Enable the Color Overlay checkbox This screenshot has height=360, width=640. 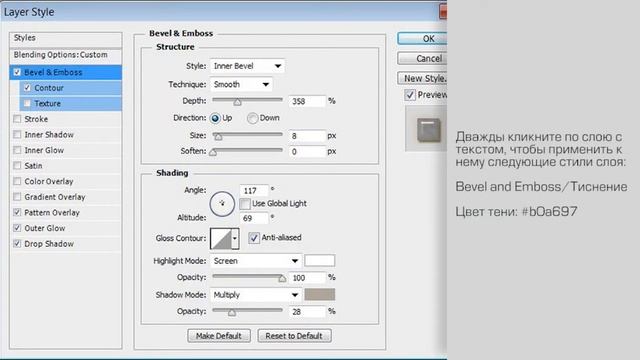tap(17, 181)
